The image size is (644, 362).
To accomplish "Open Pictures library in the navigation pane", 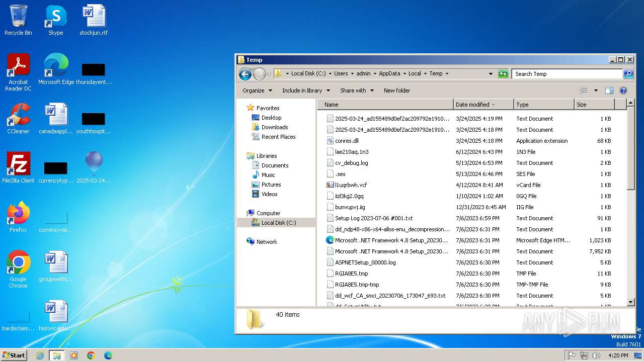I will coord(271,185).
